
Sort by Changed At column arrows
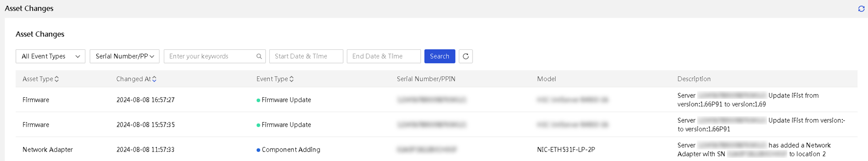click(154, 79)
